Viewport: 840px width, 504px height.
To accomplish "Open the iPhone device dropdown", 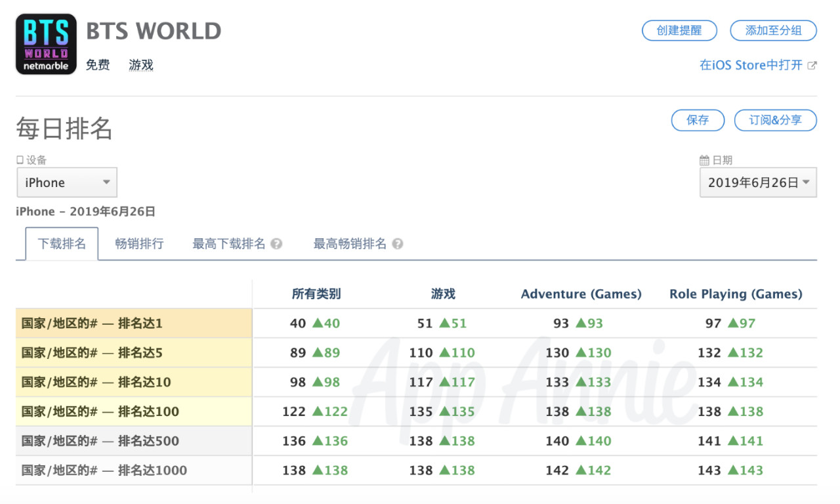I will 67,182.
